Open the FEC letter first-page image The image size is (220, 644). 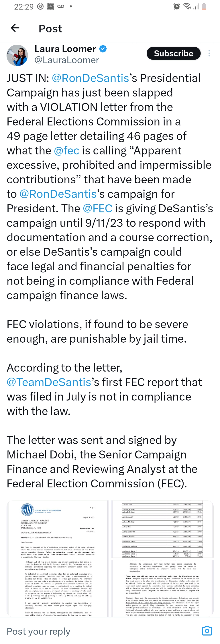click(x=58, y=558)
